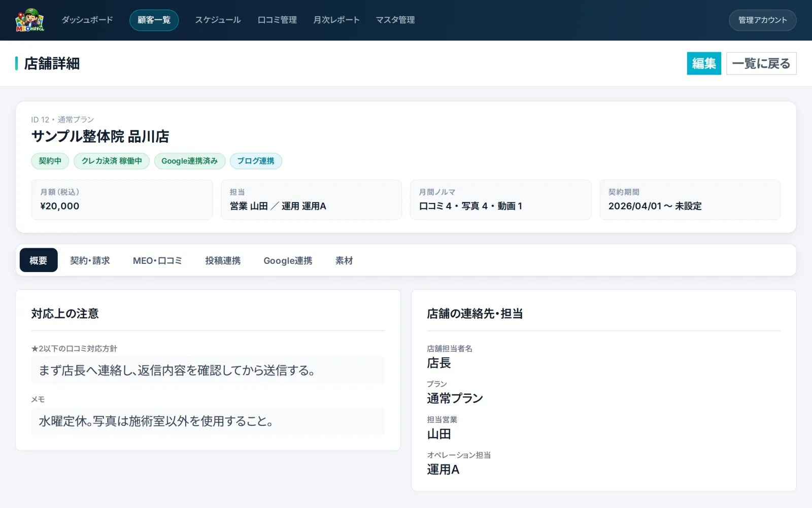The width and height of the screenshot is (812, 508).
Task: Select the 概要 tab
Action: (39, 260)
